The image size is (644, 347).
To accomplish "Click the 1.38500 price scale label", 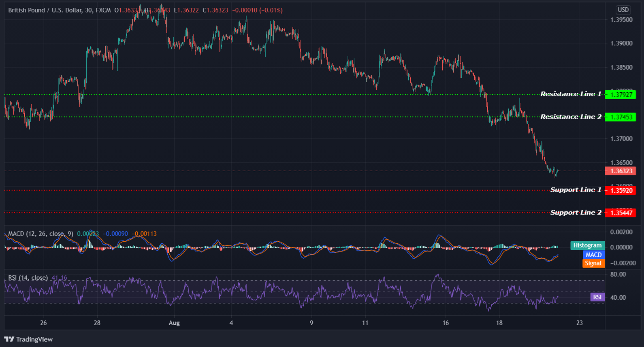I will (621, 67).
